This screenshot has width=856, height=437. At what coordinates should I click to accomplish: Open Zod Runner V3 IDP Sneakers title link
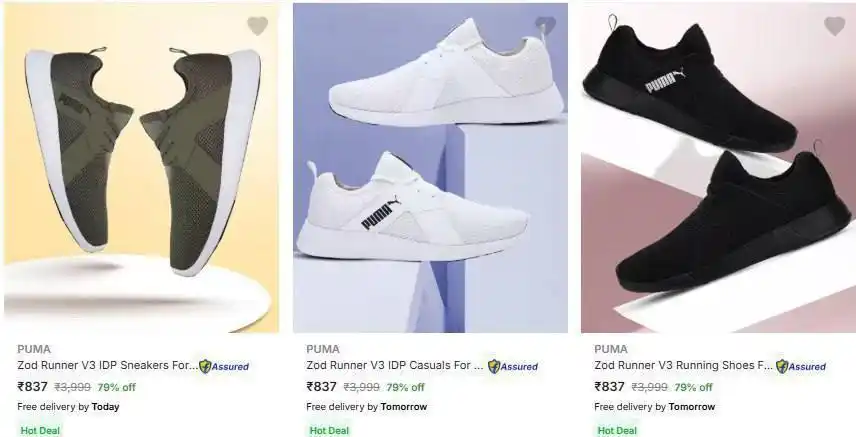point(107,366)
